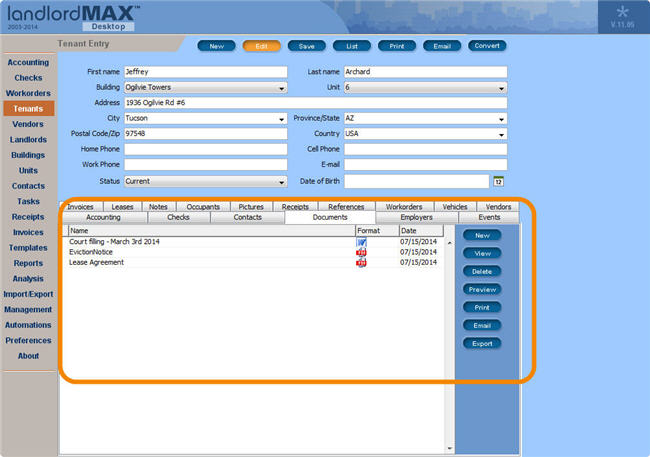Screen dimensions: 650x457
Task: Go to Landlords in the sidebar
Action: [28, 140]
